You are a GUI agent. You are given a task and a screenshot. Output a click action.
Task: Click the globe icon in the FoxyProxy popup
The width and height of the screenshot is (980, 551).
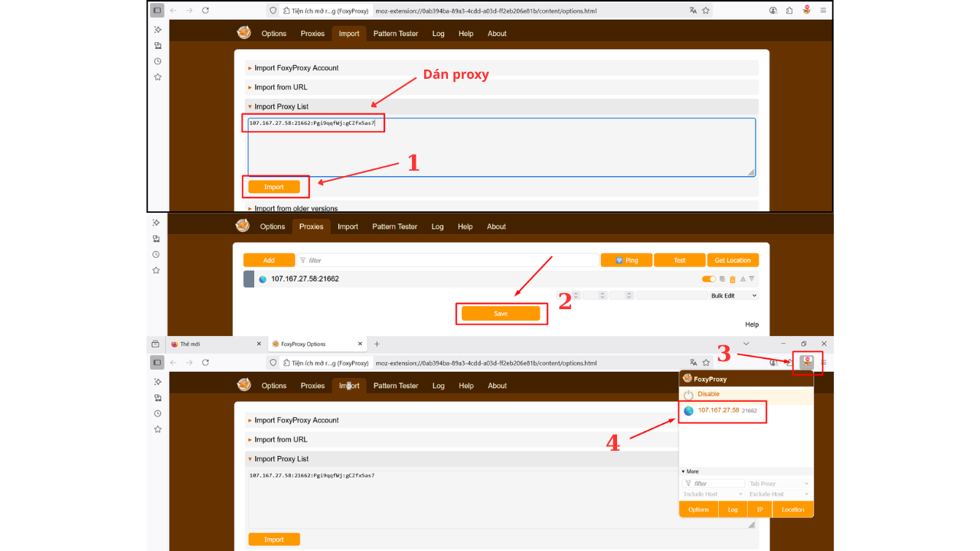[x=688, y=411]
